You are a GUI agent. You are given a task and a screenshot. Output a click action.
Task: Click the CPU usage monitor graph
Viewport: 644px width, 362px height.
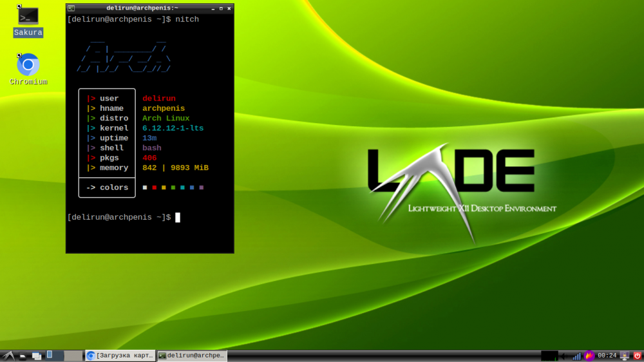(x=549, y=356)
